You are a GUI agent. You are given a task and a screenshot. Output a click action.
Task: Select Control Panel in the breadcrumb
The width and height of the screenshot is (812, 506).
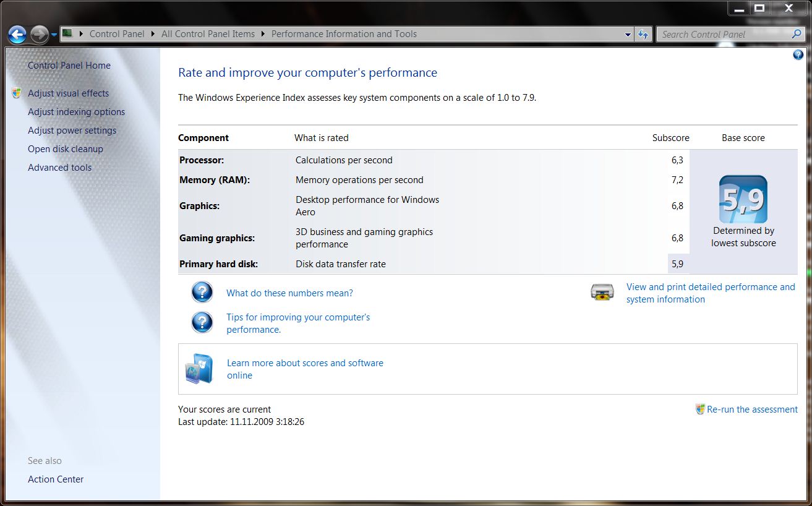tap(117, 34)
